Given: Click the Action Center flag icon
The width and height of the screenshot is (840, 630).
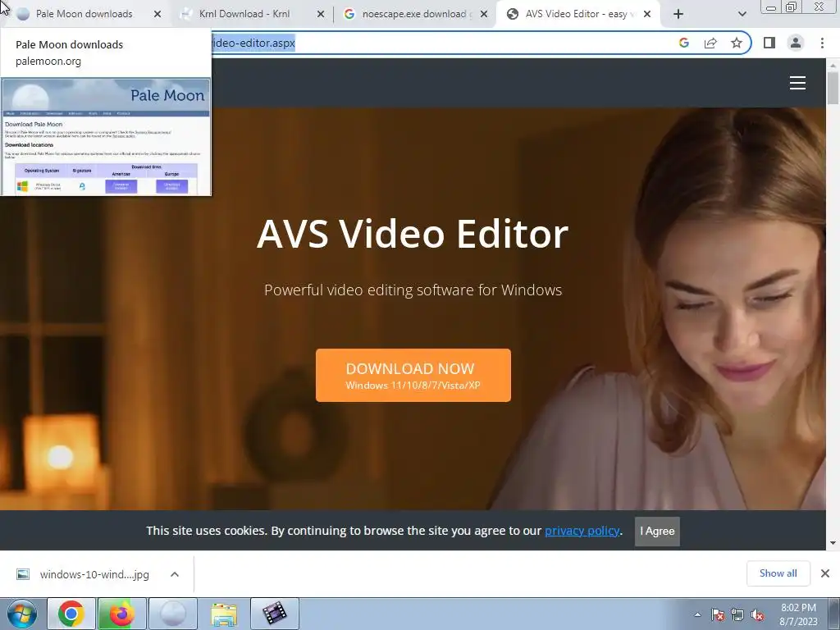Looking at the screenshot, I should 718,614.
